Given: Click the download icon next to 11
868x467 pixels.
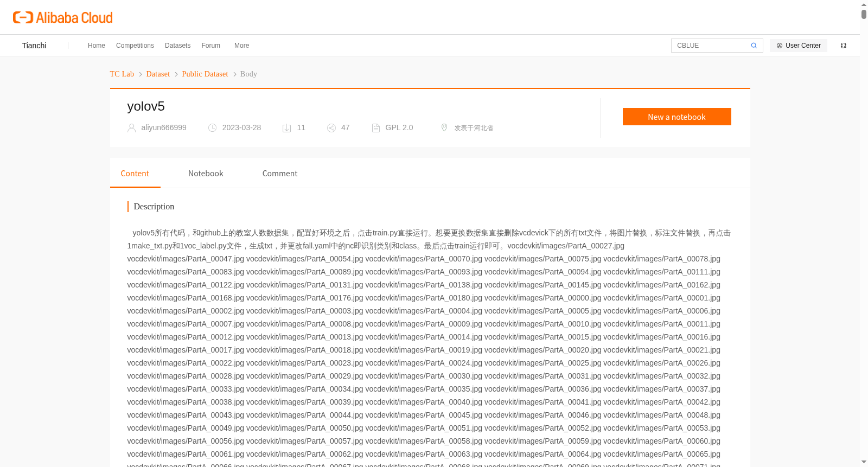Looking at the screenshot, I should (287, 128).
